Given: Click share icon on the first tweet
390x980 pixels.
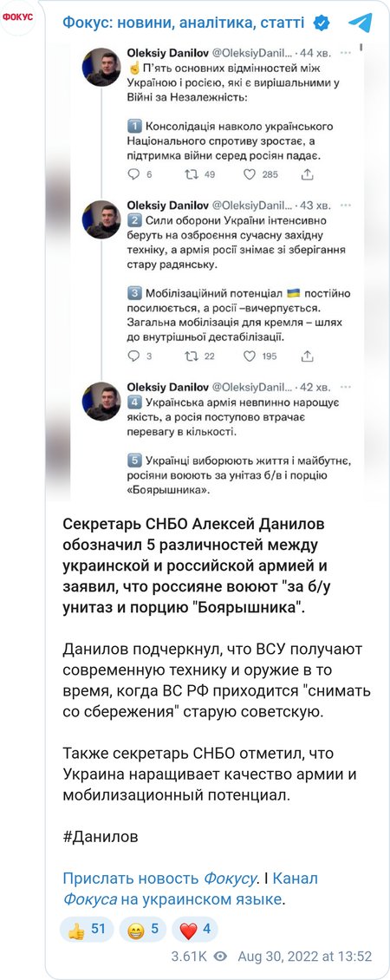Looking at the screenshot, I should [307, 174].
